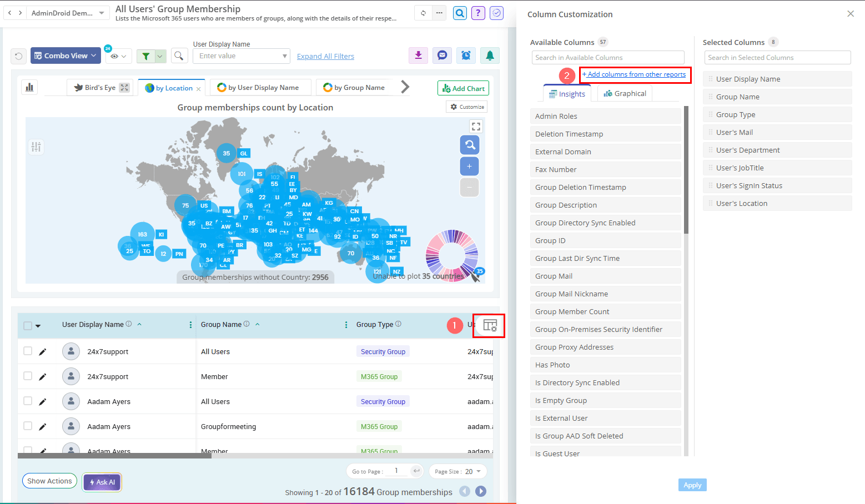Click the download export icon

[418, 56]
